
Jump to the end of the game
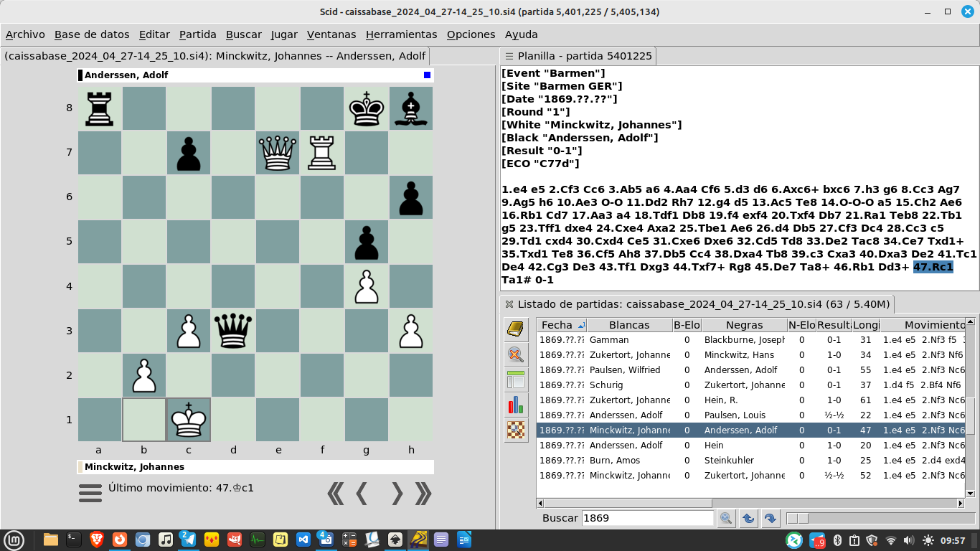coord(423,493)
